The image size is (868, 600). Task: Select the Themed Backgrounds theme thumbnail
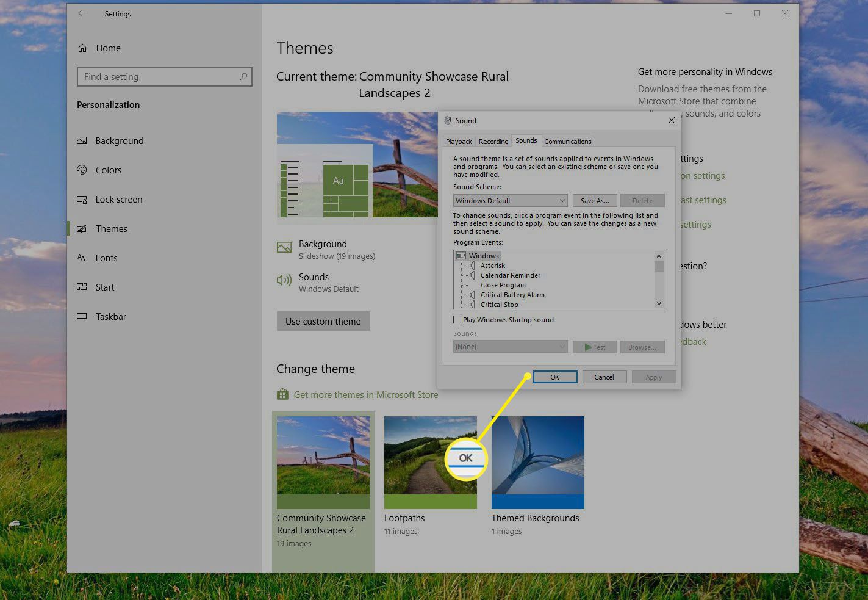click(x=538, y=463)
